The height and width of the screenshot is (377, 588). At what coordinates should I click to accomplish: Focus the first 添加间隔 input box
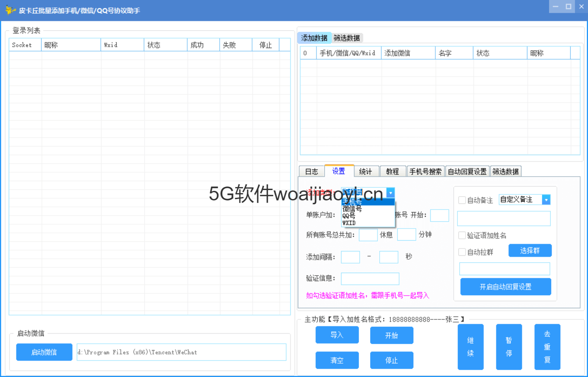click(351, 257)
